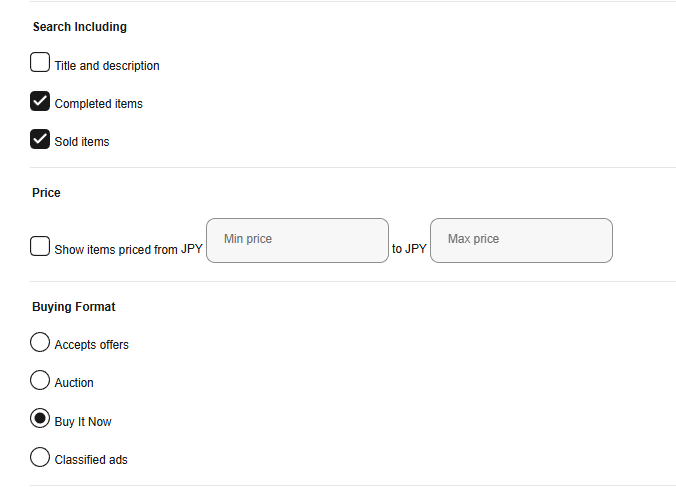Click the selected Buy It Now radio button
Screen dimensions: 676x489
coord(40,419)
